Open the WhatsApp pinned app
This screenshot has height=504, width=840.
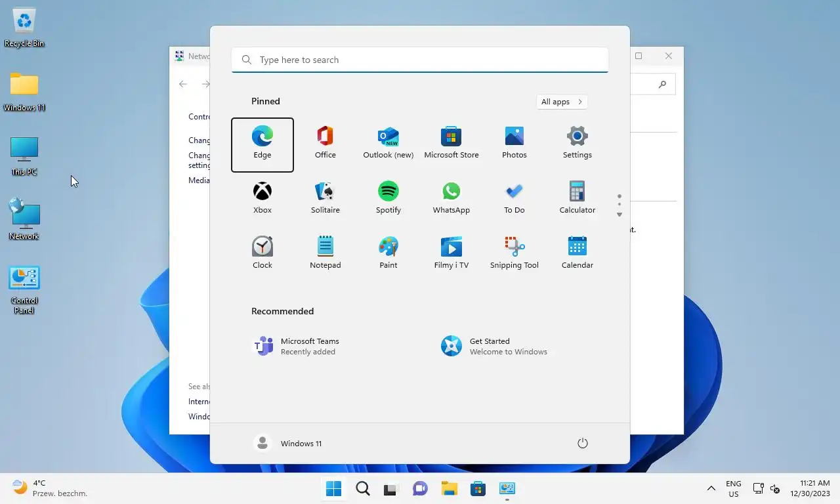click(451, 200)
